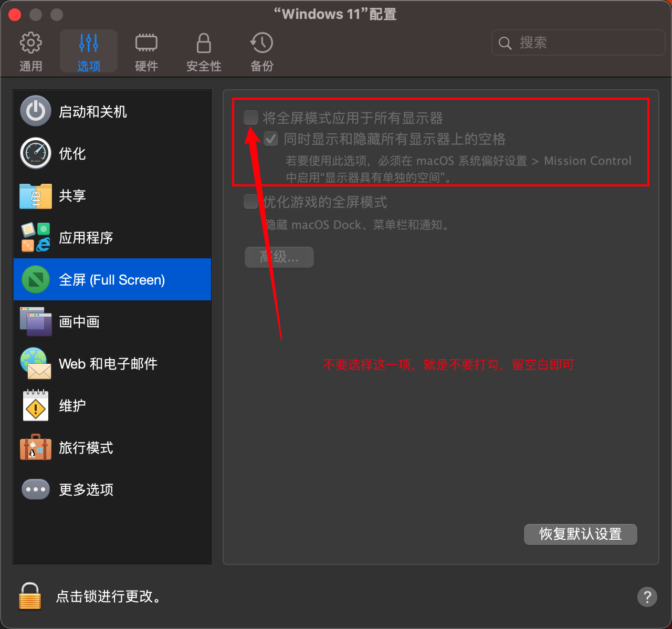The image size is (672, 629).
Task: Toggle 同时显示和隐藏所有显示器上的空格 checkbox
Action: pyautogui.click(x=271, y=139)
